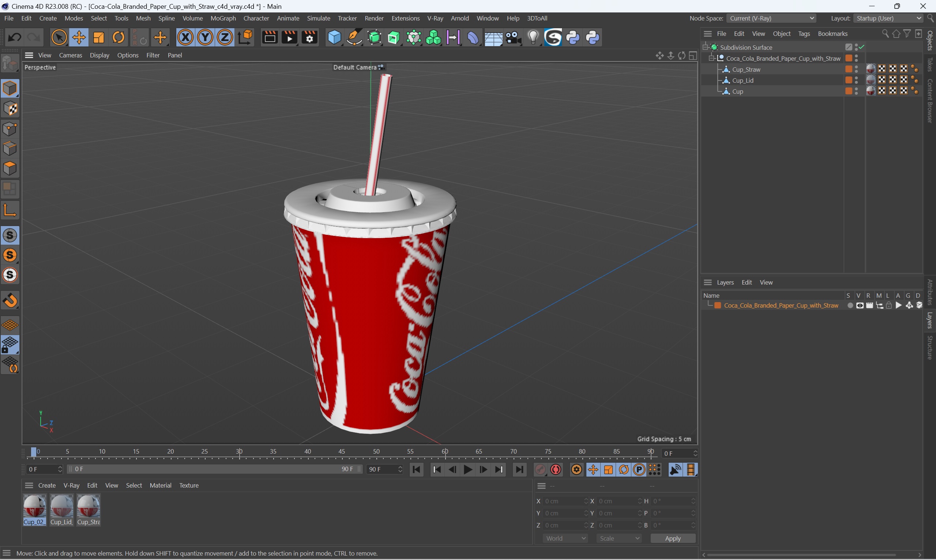Switch the coordinate system icon
Image resolution: width=936 pixels, height=560 pixels.
click(245, 37)
